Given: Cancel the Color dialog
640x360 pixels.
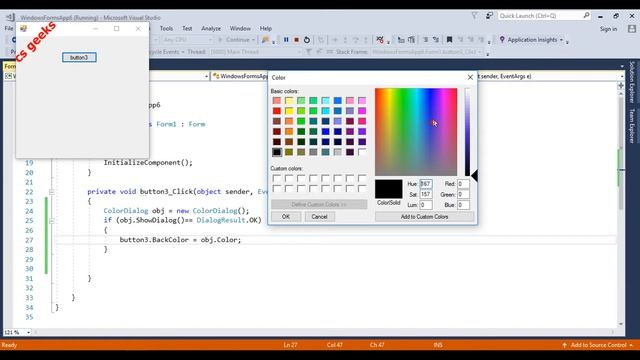Looking at the screenshot, I should click(x=320, y=217).
